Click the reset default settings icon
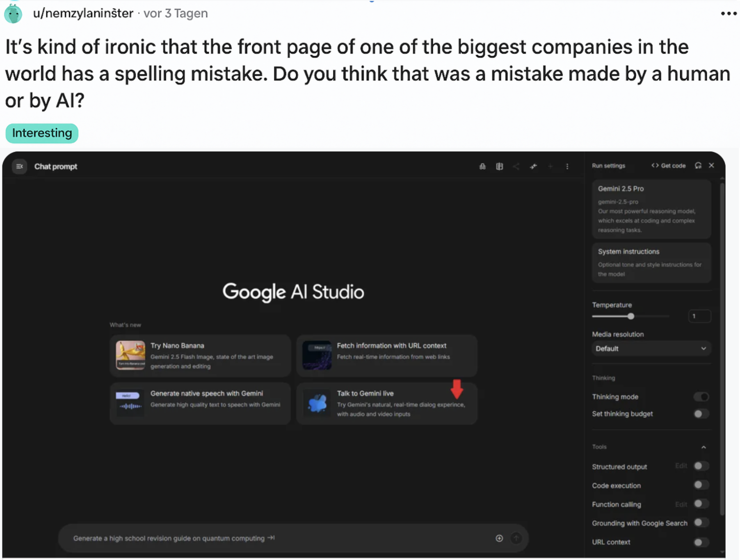740x560 pixels. (x=698, y=166)
